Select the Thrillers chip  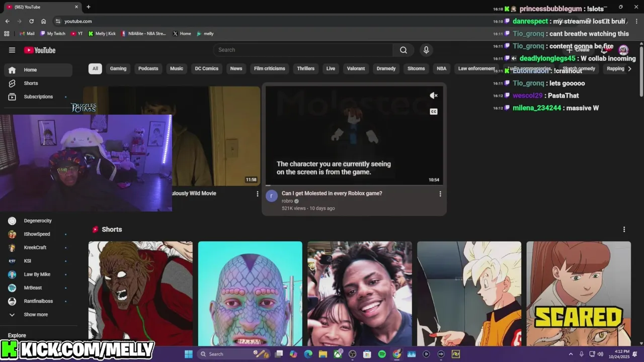(x=306, y=68)
